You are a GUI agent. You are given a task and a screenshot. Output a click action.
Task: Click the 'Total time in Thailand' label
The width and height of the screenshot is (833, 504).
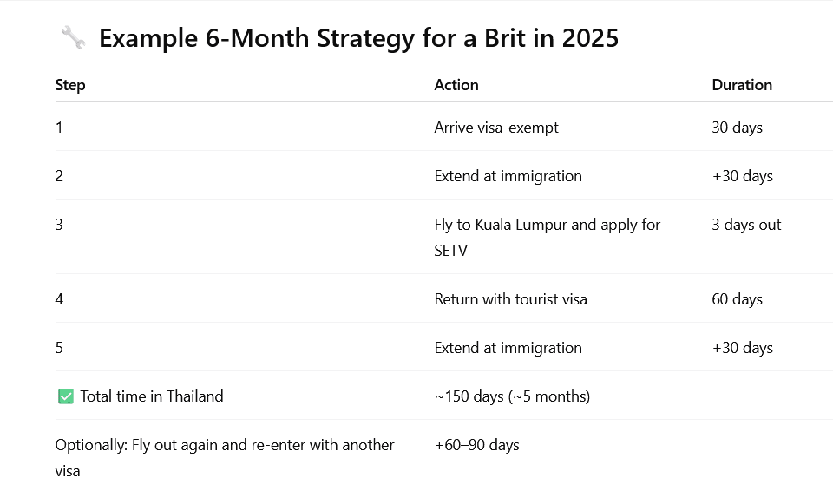coord(152,396)
